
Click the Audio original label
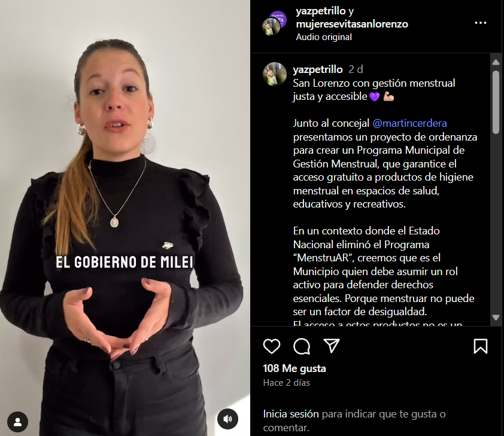[x=324, y=37]
